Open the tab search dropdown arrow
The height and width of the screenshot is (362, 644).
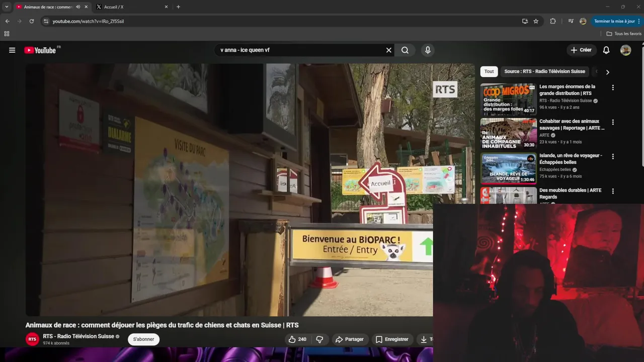click(x=7, y=7)
